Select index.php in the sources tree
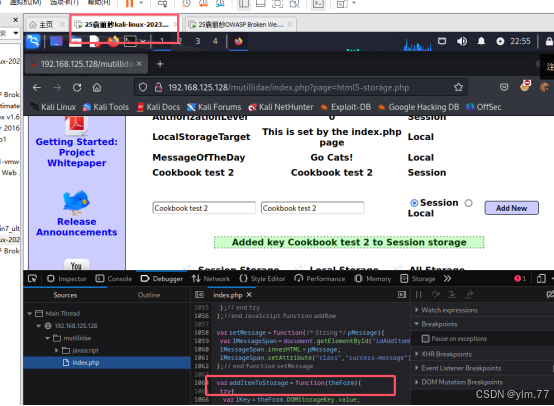 107,363
